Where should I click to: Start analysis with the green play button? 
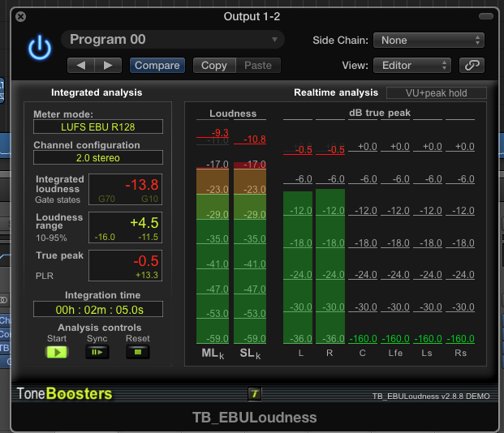coord(57,352)
